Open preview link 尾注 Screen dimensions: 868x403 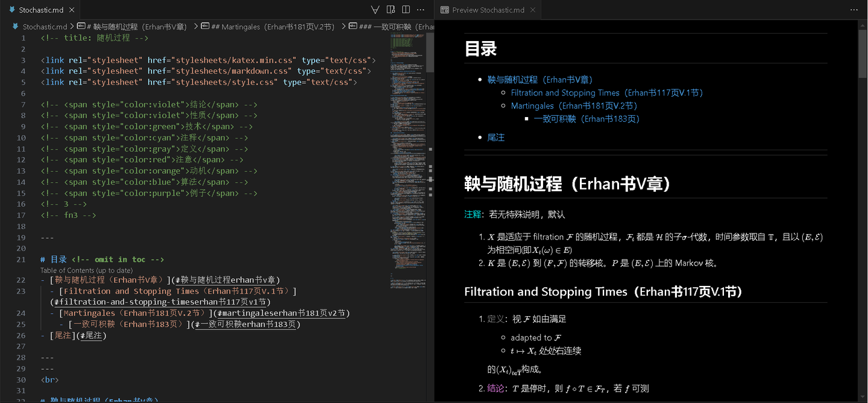[x=495, y=138]
